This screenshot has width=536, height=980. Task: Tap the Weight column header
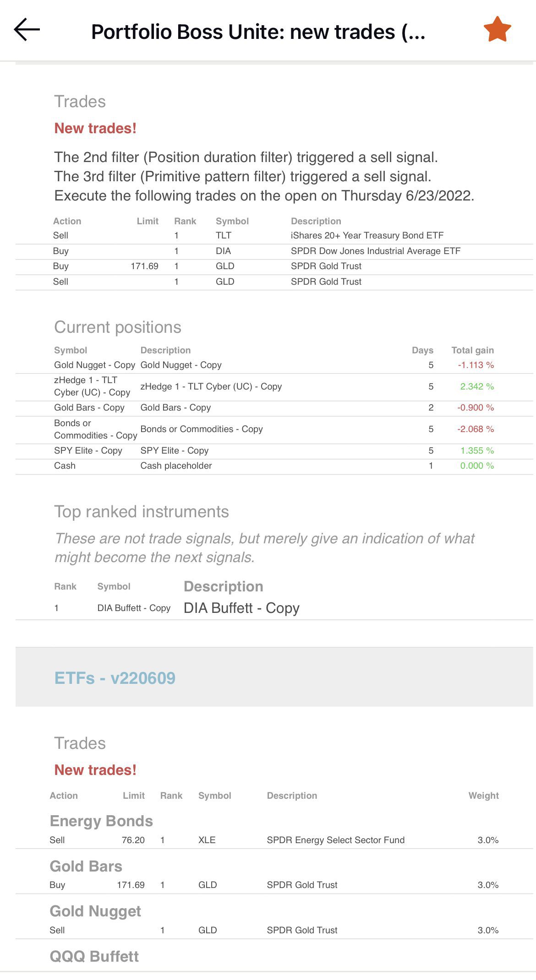click(x=483, y=796)
